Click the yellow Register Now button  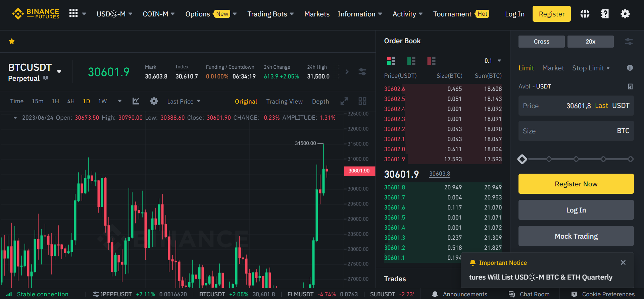point(576,184)
